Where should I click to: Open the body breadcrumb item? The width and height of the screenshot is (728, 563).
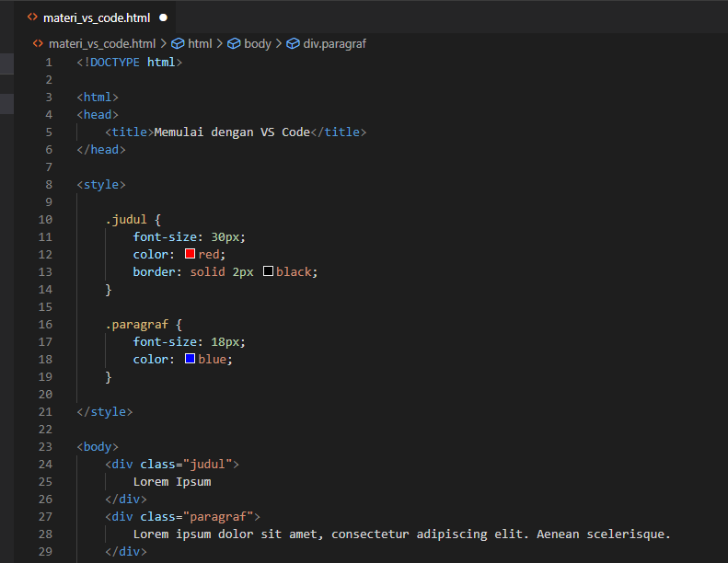[258, 43]
